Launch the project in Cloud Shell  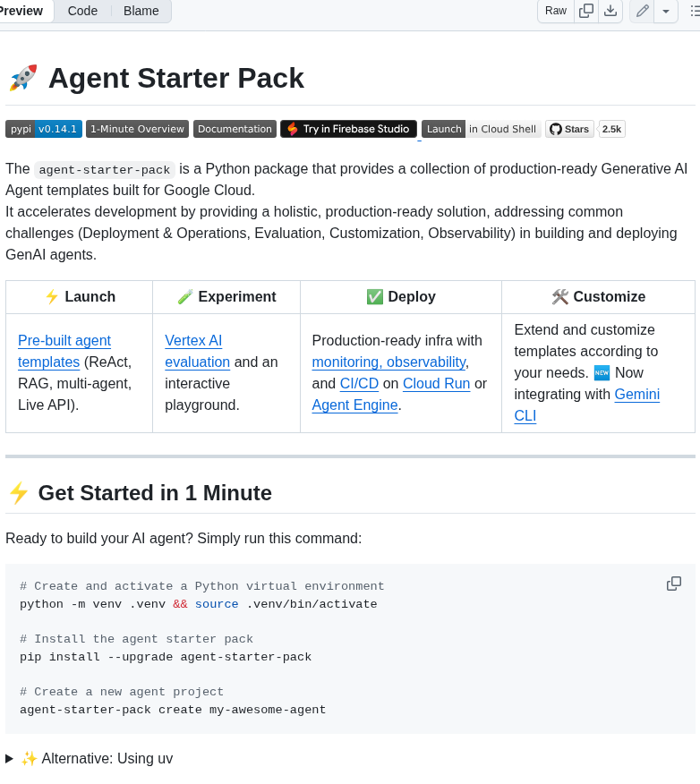(x=481, y=129)
